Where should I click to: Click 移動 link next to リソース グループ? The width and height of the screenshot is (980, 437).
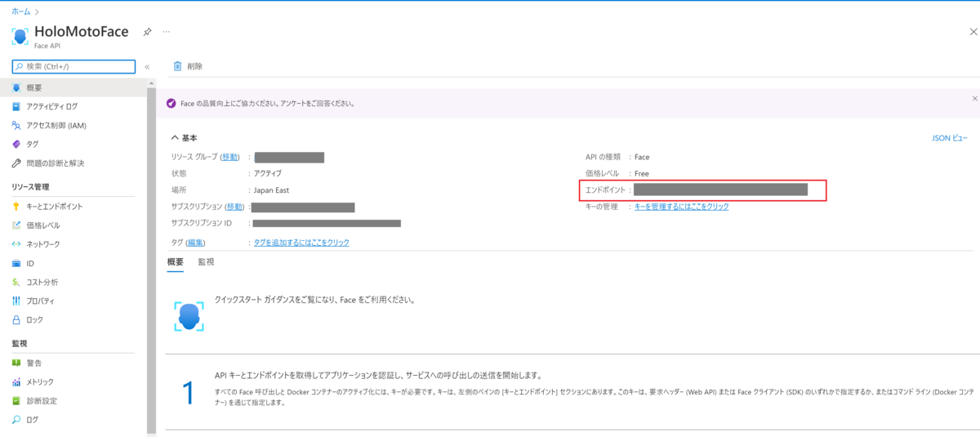229,157
